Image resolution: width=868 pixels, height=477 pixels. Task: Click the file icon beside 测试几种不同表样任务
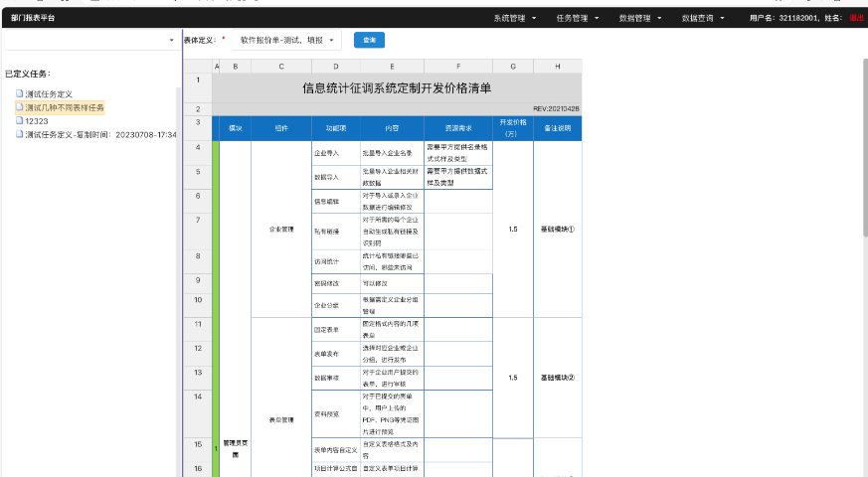coord(19,106)
